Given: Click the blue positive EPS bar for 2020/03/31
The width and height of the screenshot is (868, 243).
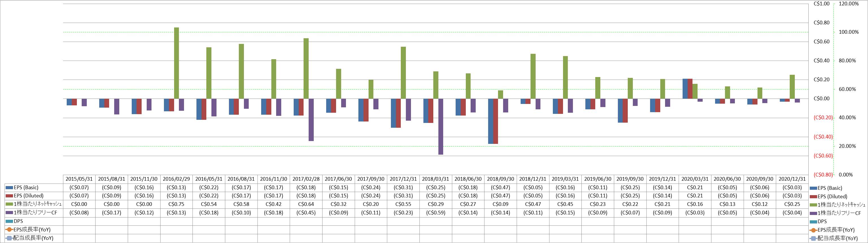Looking at the screenshot, I should 685,89.
